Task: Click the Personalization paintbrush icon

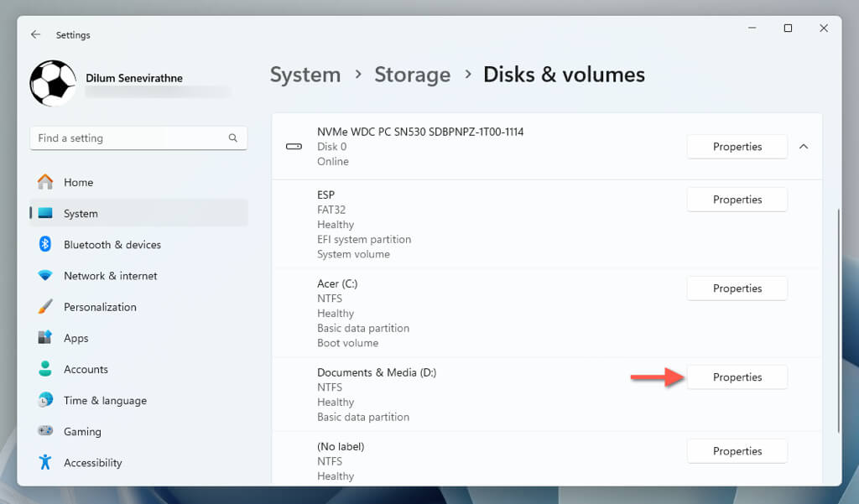Action: [45, 307]
